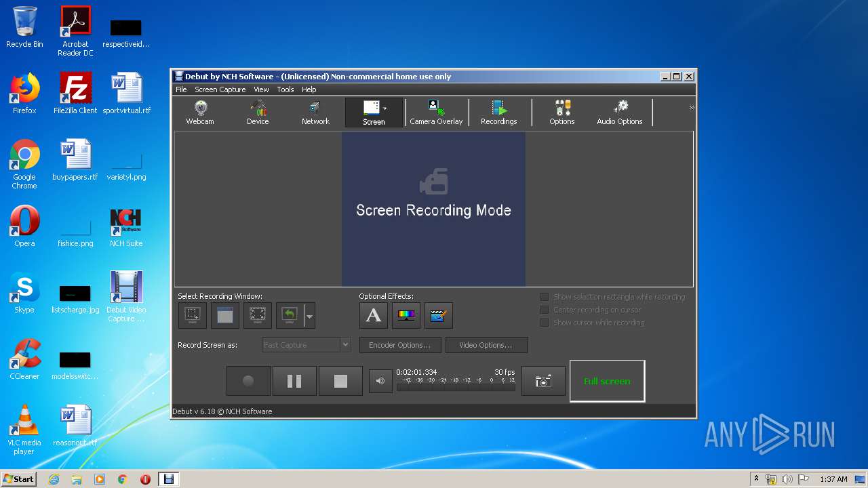Image resolution: width=868 pixels, height=488 pixels.
Task: Select the Screen capture source
Action: tap(374, 113)
